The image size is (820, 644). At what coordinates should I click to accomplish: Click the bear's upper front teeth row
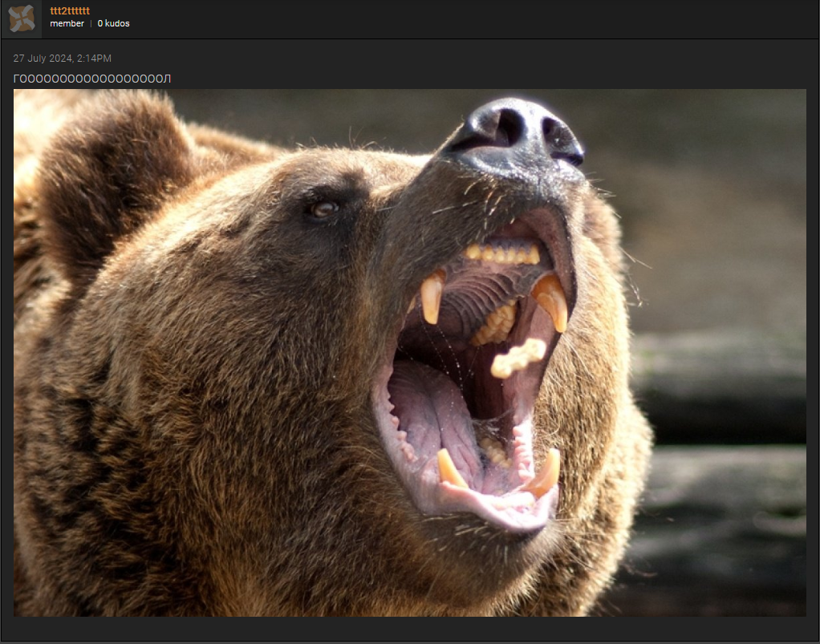coord(504,254)
